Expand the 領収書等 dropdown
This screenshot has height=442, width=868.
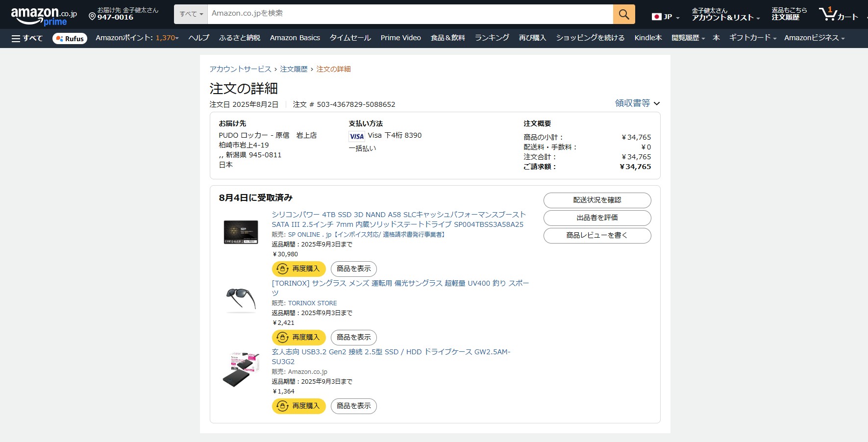point(637,103)
